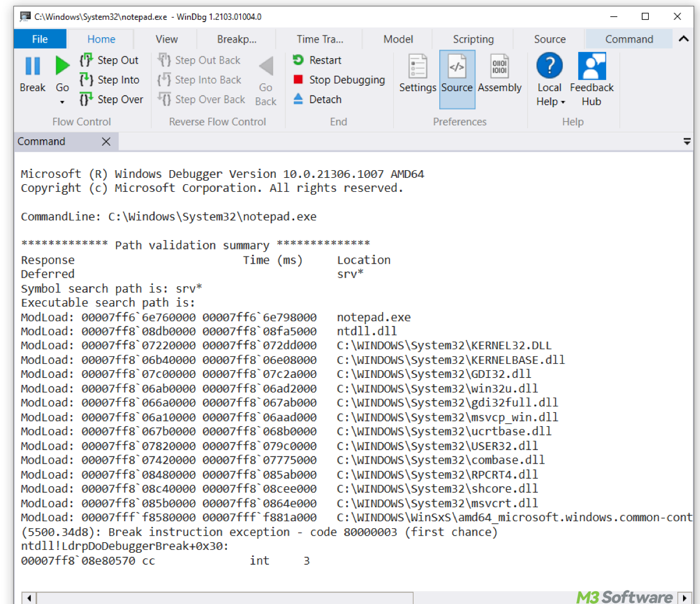This screenshot has height=604, width=700.
Task: Click Detach
Action: pyautogui.click(x=317, y=99)
